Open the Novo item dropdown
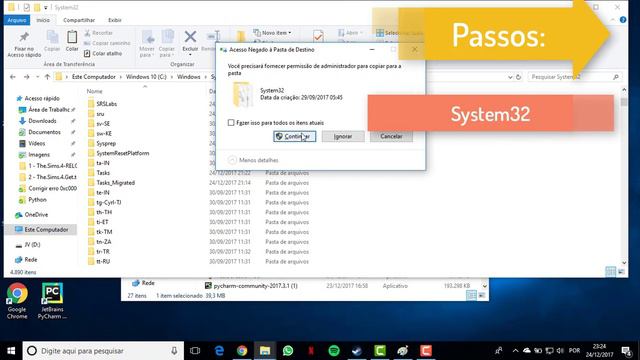The width and height of the screenshot is (640, 360). [x=272, y=33]
